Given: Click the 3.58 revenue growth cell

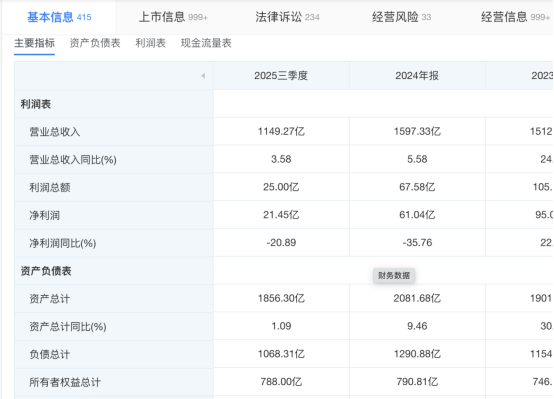Looking at the screenshot, I should click(x=281, y=159).
